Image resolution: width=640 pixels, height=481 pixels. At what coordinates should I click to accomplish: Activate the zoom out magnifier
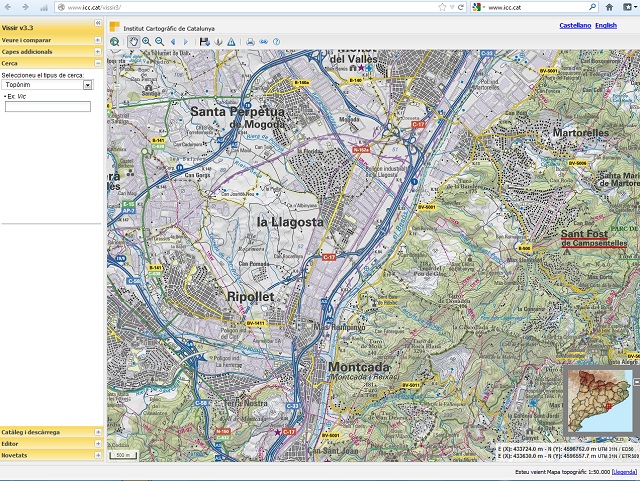click(x=159, y=42)
